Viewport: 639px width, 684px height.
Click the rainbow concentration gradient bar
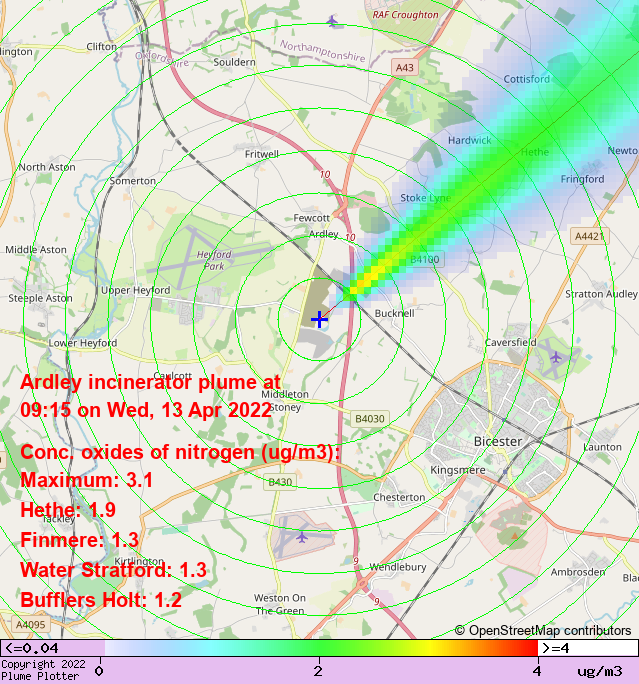(321, 648)
